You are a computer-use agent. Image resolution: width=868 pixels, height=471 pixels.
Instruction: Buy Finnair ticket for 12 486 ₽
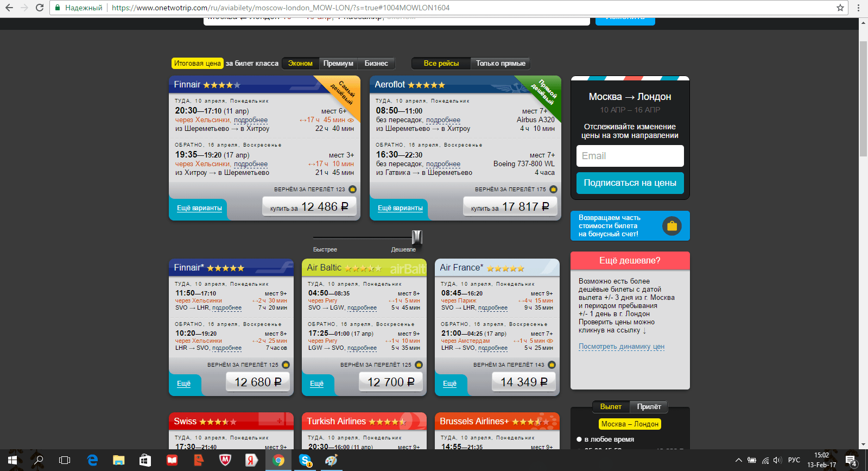(x=309, y=207)
